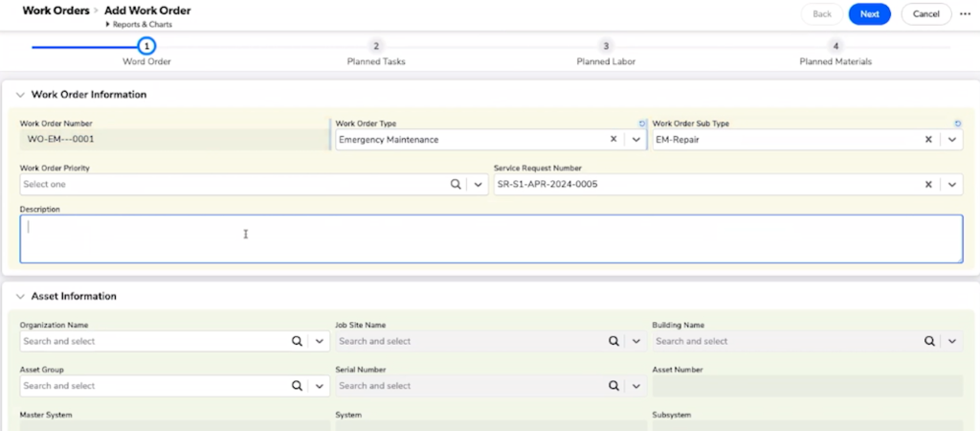This screenshot has height=431, width=980.
Task: Click the Organization Name search icon
Action: tap(298, 341)
